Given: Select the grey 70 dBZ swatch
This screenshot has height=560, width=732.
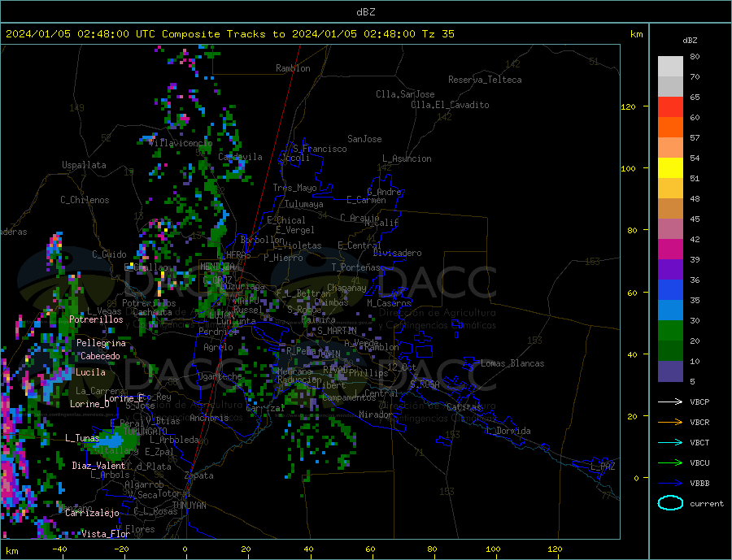Looking at the screenshot, I should pyautogui.click(x=670, y=87).
